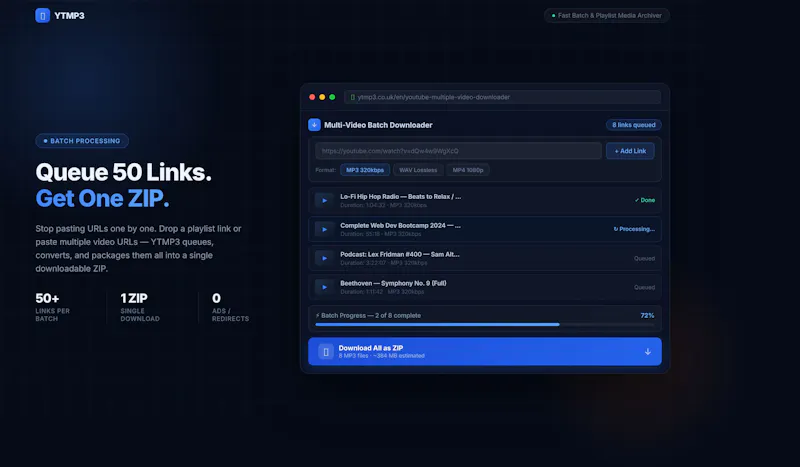800x467 pixels.
Task: Click the YouTube URL input field
Action: (458, 151)
